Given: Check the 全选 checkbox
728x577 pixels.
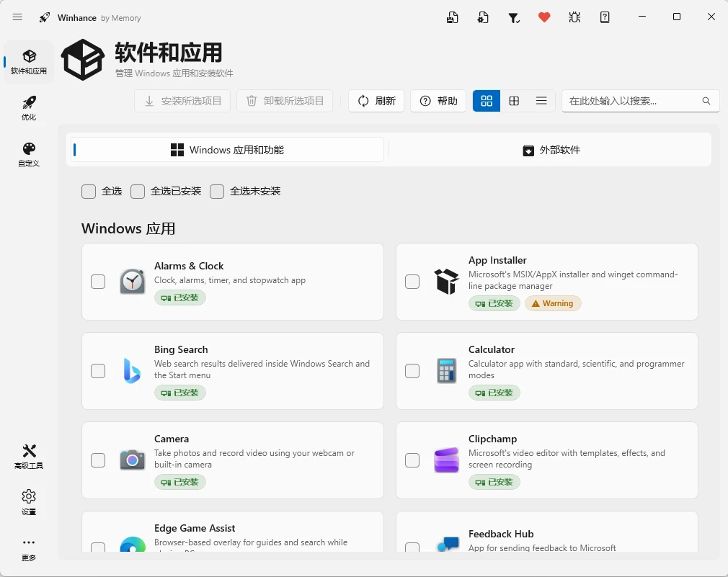Looking at the screenshot, I should point(89,192).
